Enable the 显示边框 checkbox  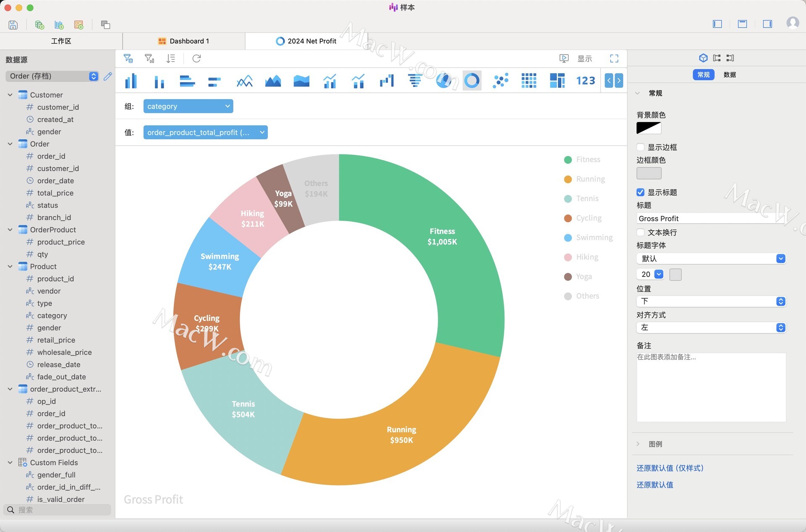(641, 147)
